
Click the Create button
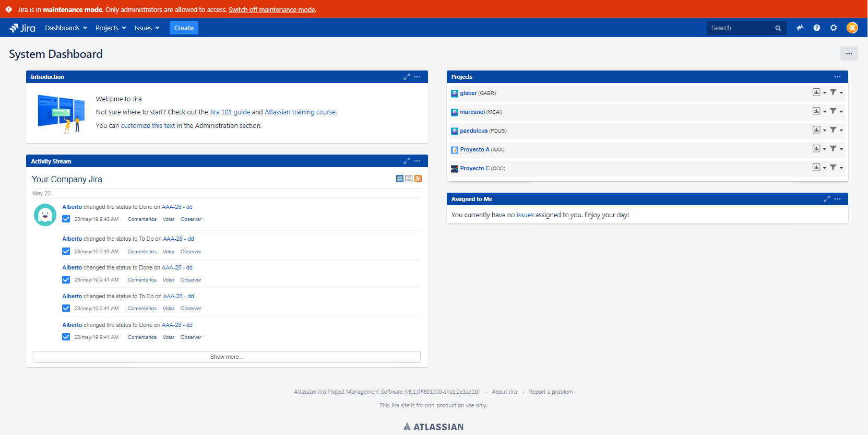point(184,28)
